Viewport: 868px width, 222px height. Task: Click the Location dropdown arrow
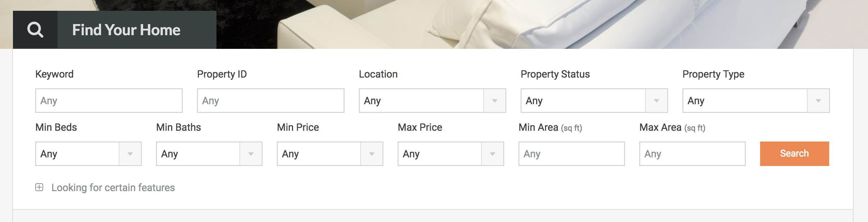click(x=496, y=101)
